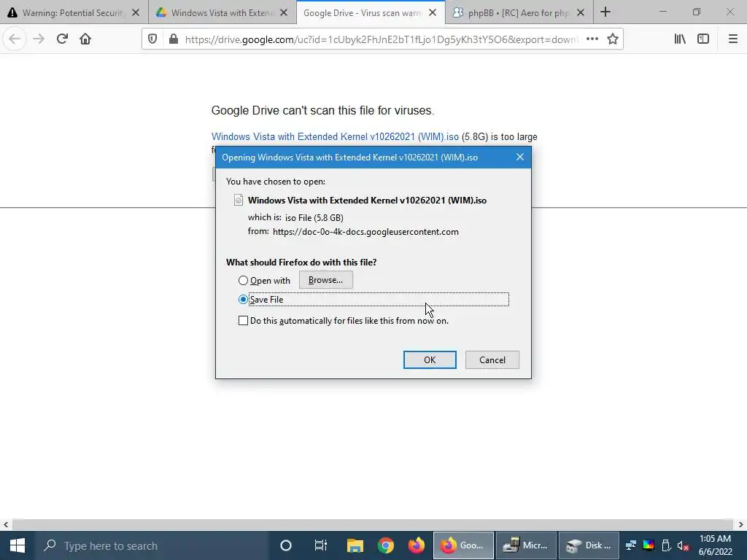This screenshot has width=747, height=560.
Task: Open the Library panel
Action: click(x=680, y=39)
